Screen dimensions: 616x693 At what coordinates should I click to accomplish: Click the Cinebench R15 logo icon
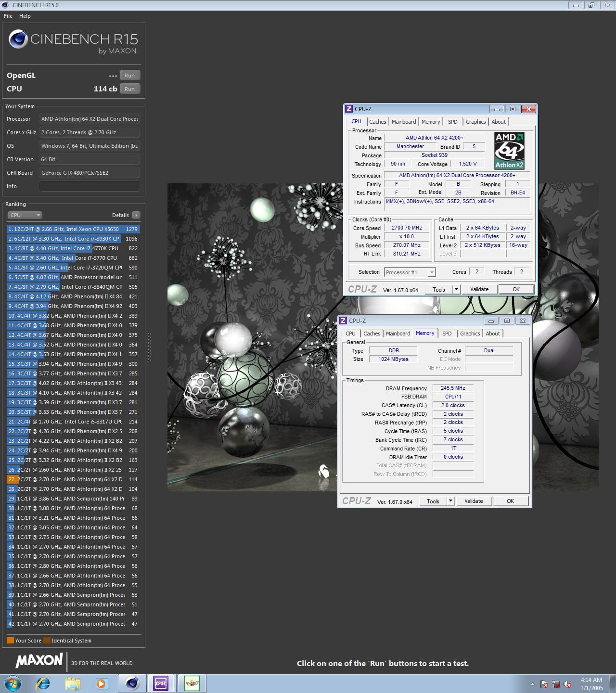click(18, 39)
